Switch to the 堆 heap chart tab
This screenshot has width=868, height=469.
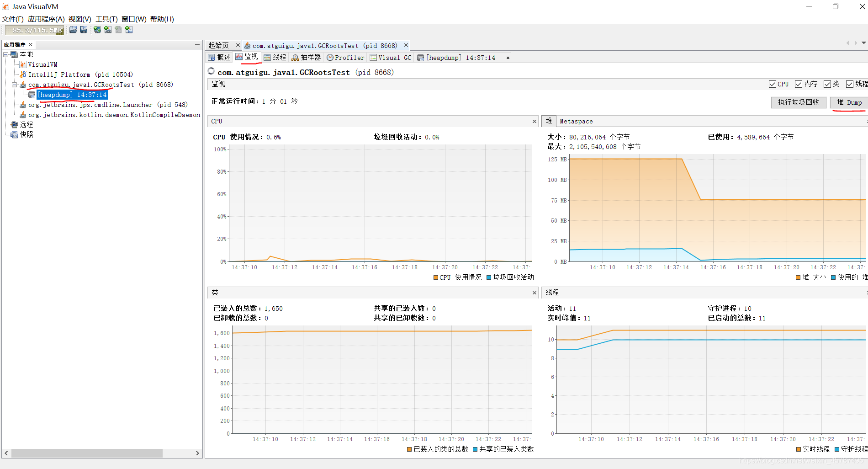click(x=549, y=121)
